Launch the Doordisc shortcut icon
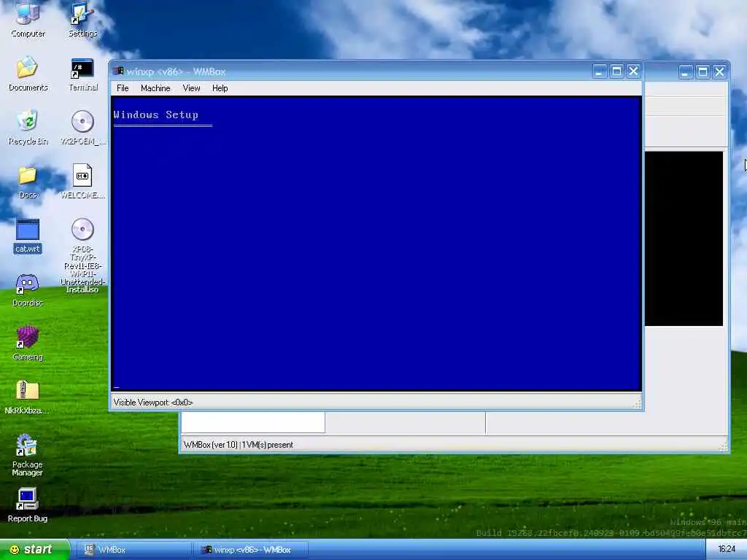Viewport: 747px width, 560px height. pyautogui.click(x=28, y=290)
